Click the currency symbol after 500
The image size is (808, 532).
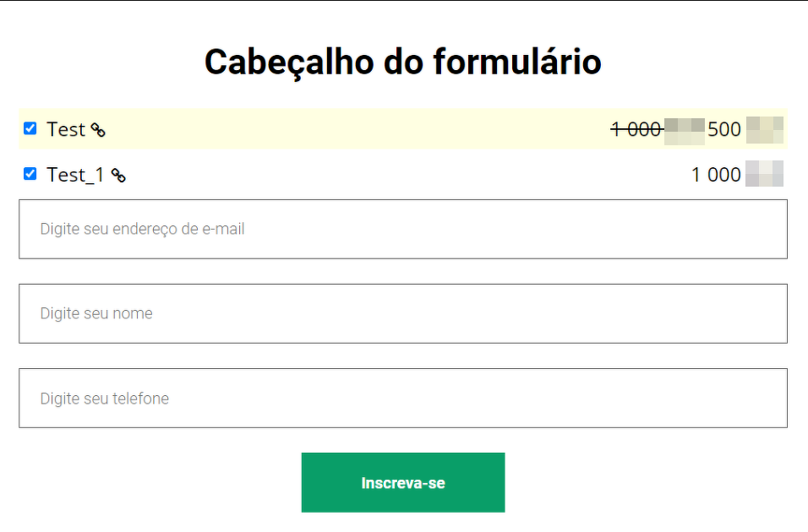[765, 130]
